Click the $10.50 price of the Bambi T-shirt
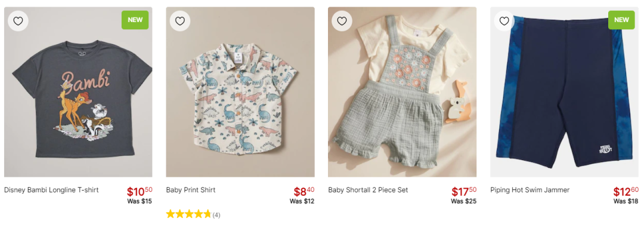644x230 pixels. [139, 191]
